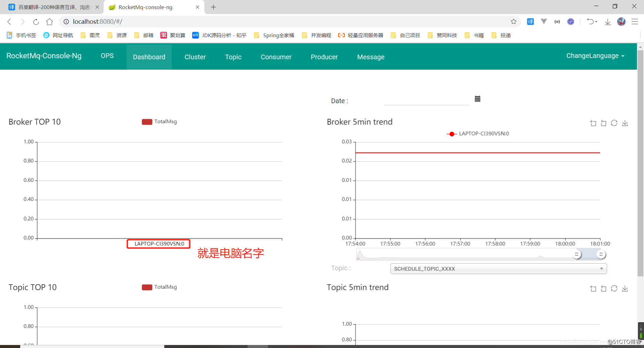Toggle TotalMsg legend in Broker TOP 10
The width and height of the screenshot is (644, 348).
159,122
